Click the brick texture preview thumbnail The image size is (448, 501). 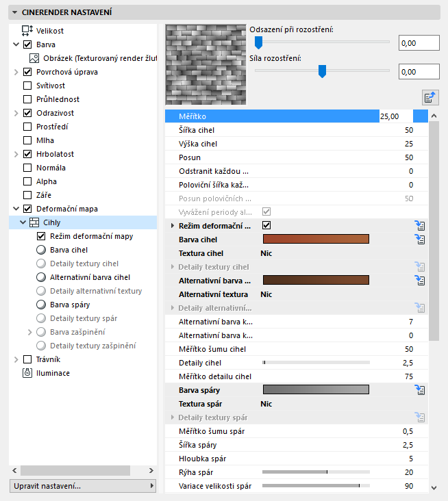click(206, 64)
